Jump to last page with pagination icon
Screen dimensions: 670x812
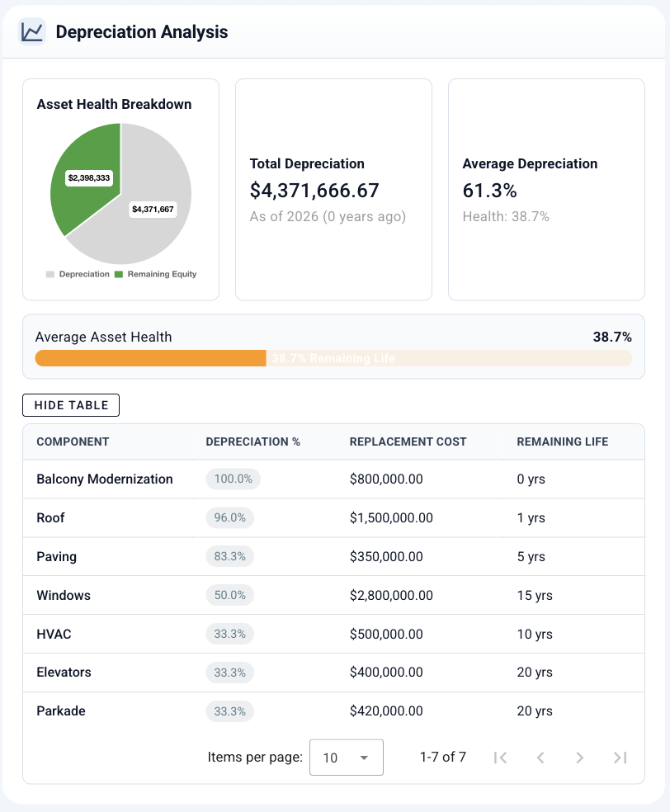pyautogui.click(x=619, y=757)
